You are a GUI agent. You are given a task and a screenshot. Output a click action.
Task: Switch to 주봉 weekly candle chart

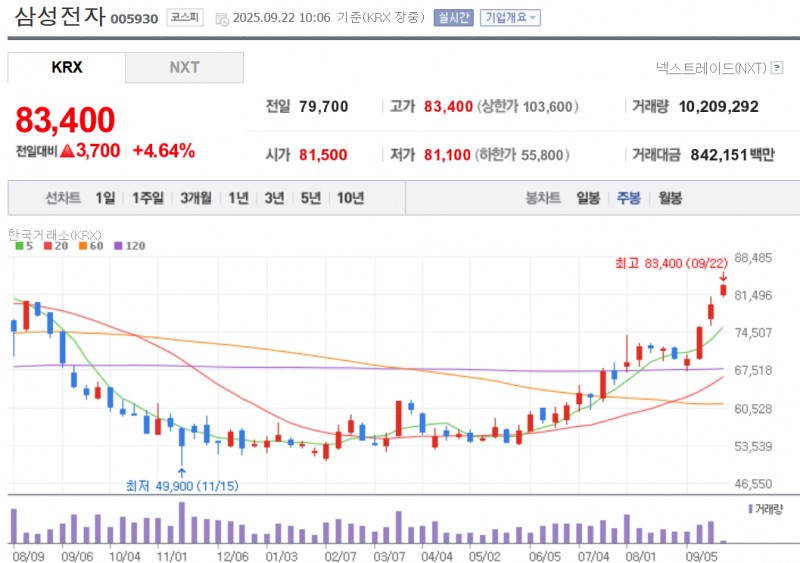point(629,198)
